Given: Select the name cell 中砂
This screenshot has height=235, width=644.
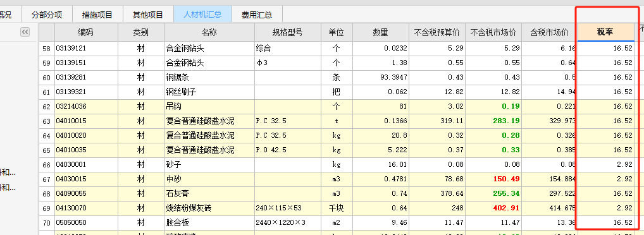Looking at the screenshot, I should click(209, 179).
